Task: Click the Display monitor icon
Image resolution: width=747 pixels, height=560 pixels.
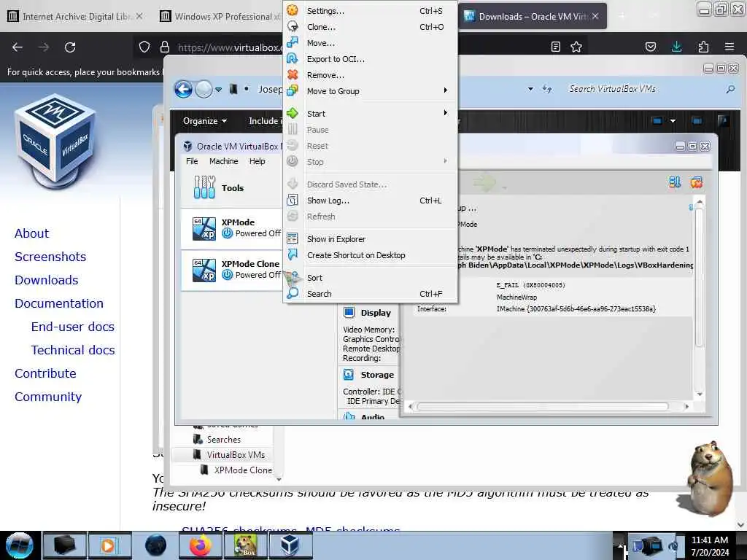Action: click(x=349, y=312)
